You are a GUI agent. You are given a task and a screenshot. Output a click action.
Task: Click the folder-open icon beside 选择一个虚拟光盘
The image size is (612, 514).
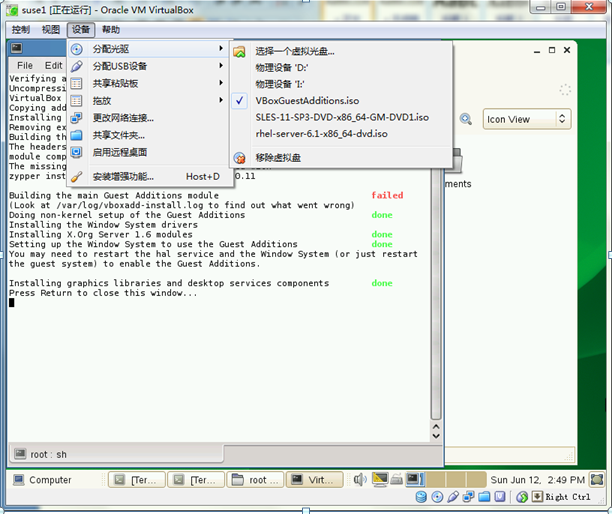[239, 52]
